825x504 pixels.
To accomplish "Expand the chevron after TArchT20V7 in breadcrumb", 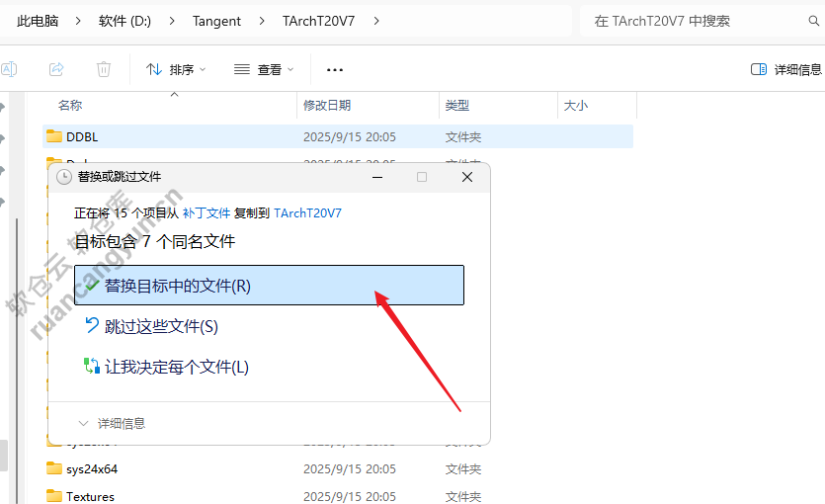I will pos(377,21).
